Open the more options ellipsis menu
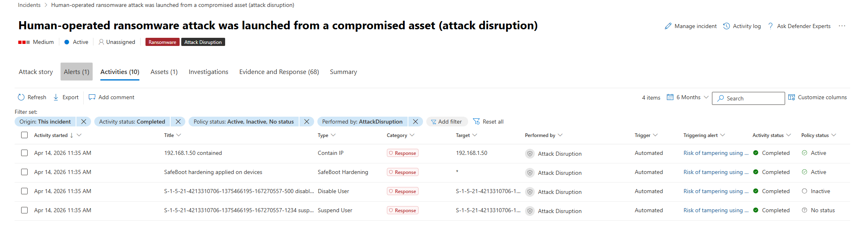This screenshot has height=237, width=868. [x=842, y=26]
